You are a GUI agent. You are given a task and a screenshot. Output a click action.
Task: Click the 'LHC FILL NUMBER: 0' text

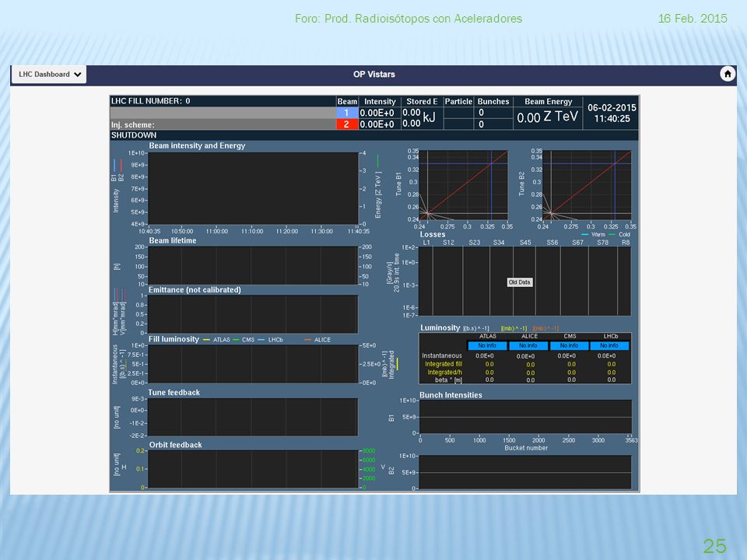tap(150, 101)
